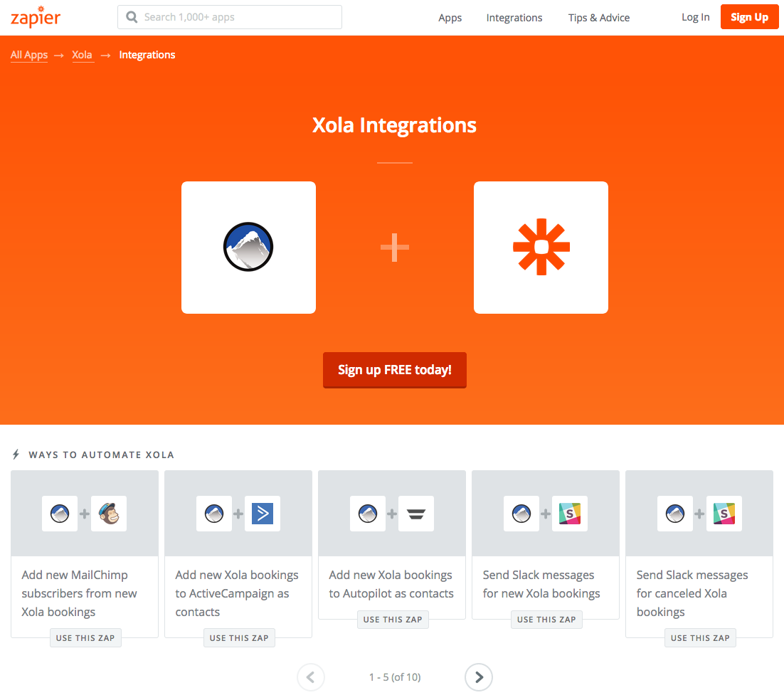Open 'Add new Xola bookings to Autopilot' title

[391, 584]
